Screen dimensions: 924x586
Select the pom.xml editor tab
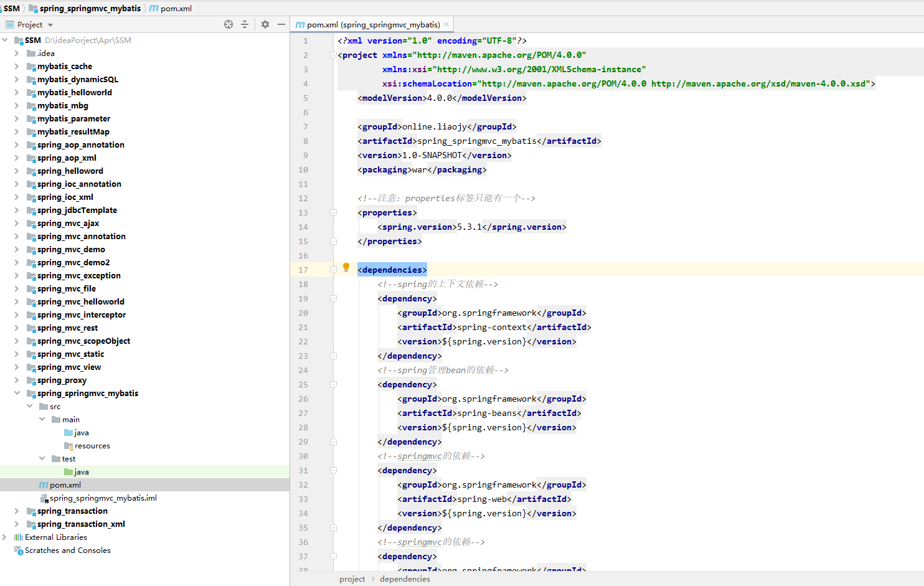(x=372, y=25)
